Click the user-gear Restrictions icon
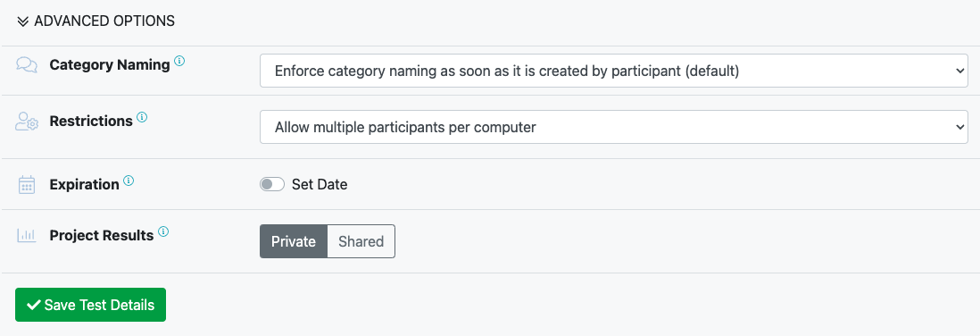The image size is (980, 336). [x=26, y=122]
